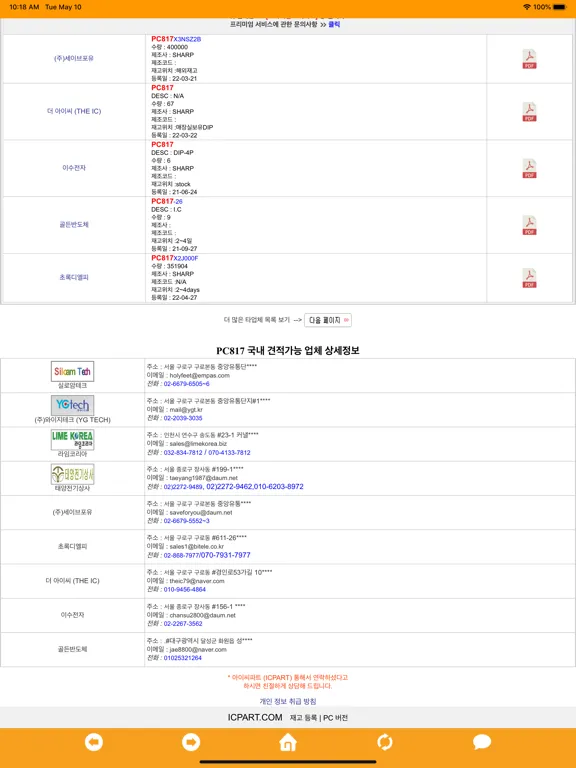Click the Silcam Tech logo
The width and height of the screenshot is (576, 768).
click(x=72, y=371)
